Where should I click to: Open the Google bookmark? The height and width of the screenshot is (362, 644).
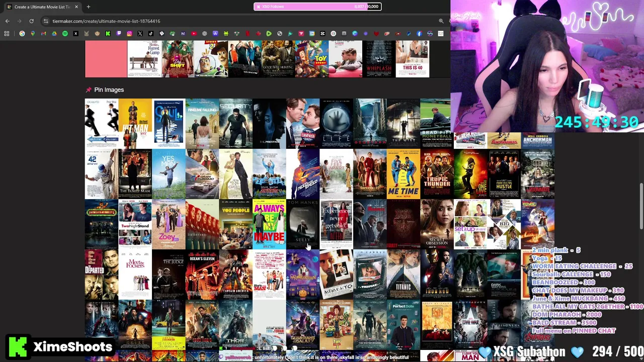tap(22, 34)
